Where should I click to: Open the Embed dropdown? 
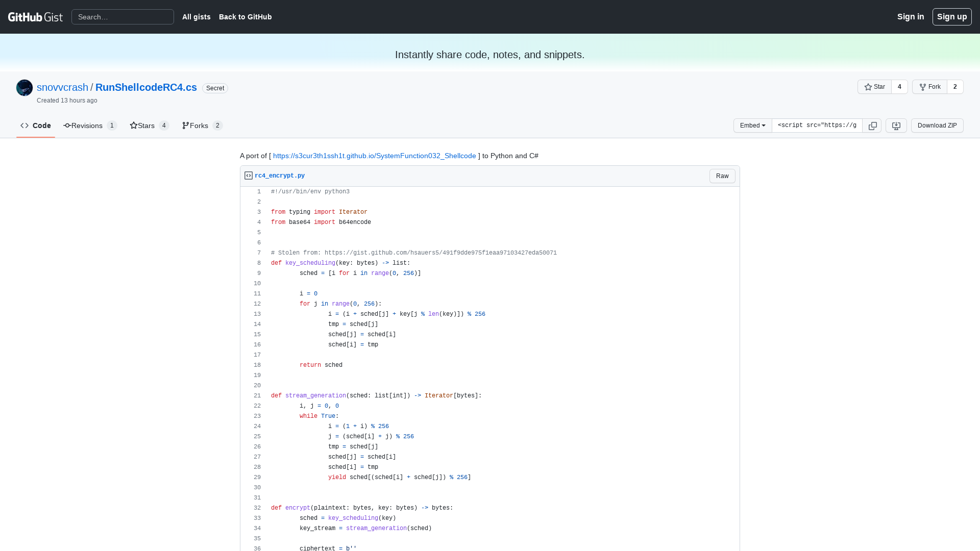(x=752, y=126)
